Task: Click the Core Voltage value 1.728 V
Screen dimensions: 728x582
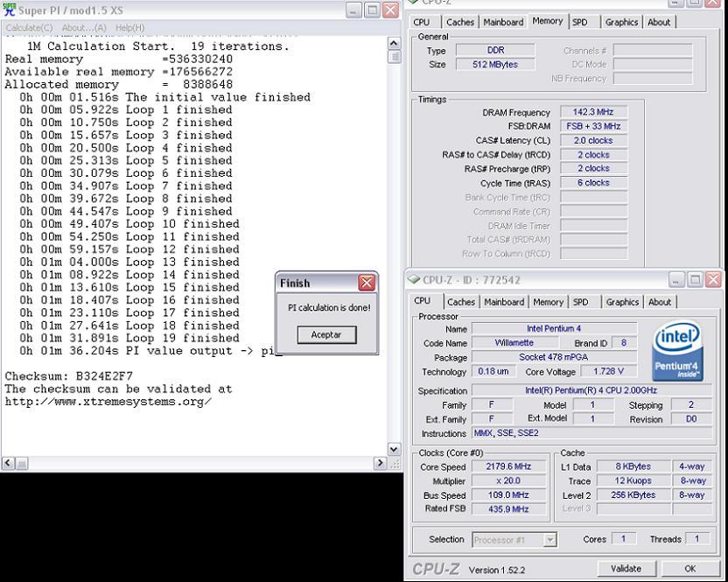Action: coord(608,371)
